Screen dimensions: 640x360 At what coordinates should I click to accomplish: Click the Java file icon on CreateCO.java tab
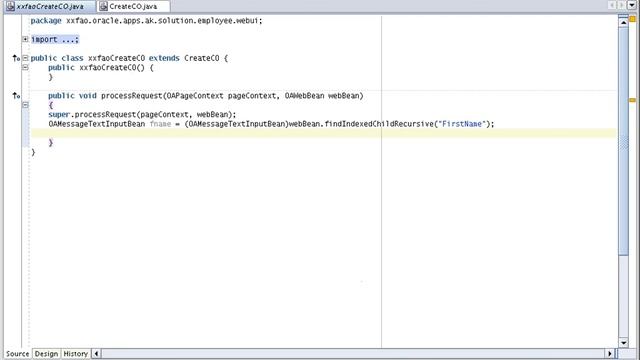tap(103, 7)
